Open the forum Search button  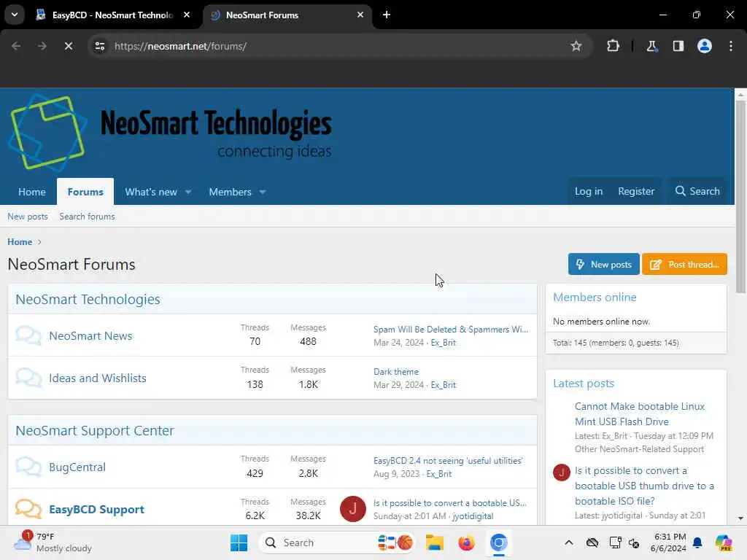697,191
